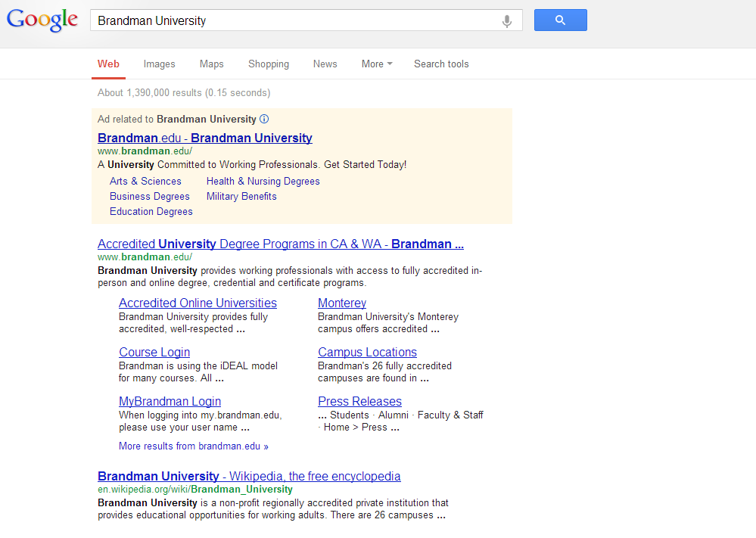
Task: Open Search tools options
Action: coord(441,64)
